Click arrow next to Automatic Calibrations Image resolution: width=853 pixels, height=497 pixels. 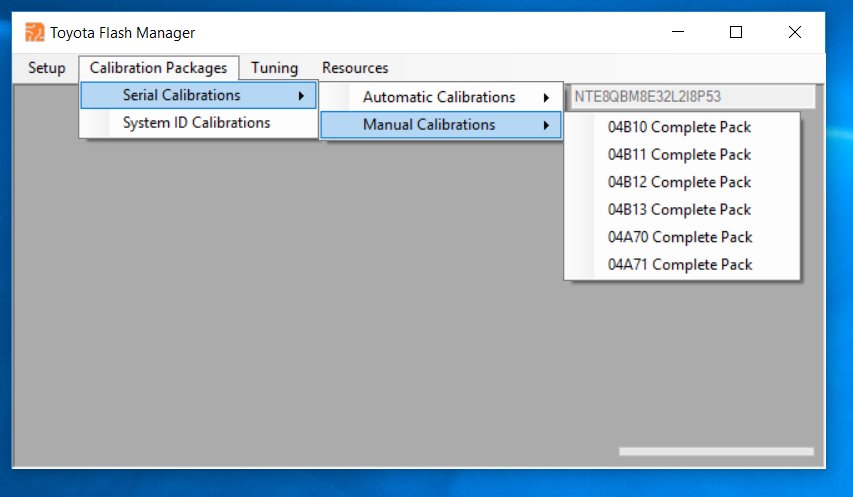click(x=546, y=98)
